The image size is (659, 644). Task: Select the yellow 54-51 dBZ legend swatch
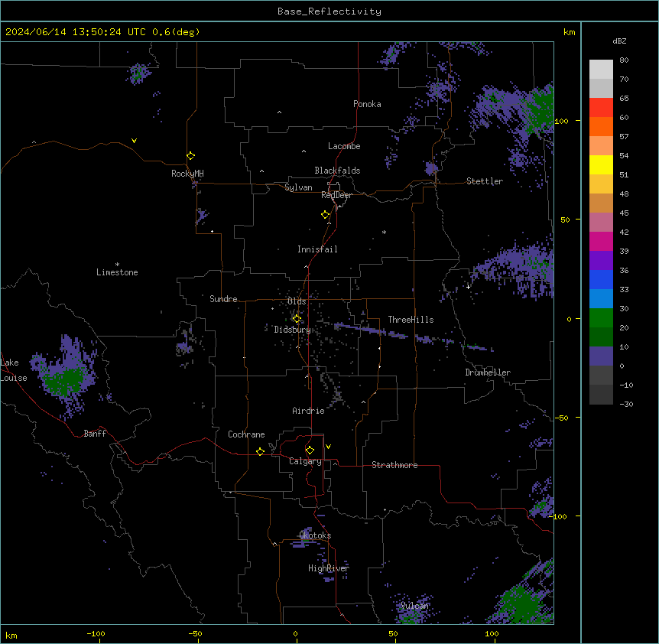click(601, 164)
